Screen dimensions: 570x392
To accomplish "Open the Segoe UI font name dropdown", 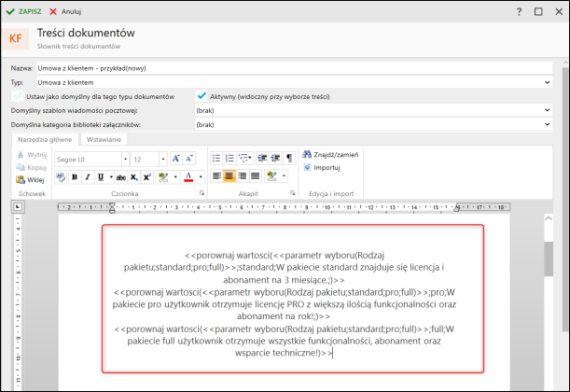I will tap(125, 160).
